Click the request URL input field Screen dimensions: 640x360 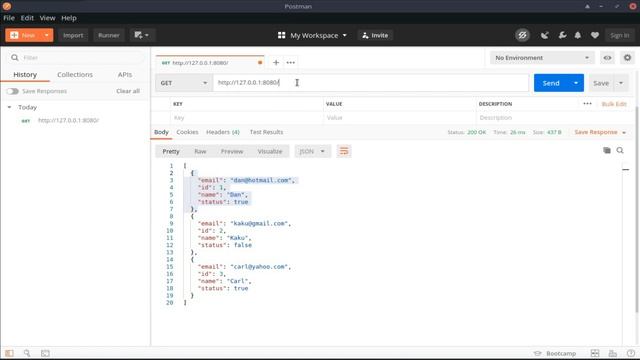(371, 83)
